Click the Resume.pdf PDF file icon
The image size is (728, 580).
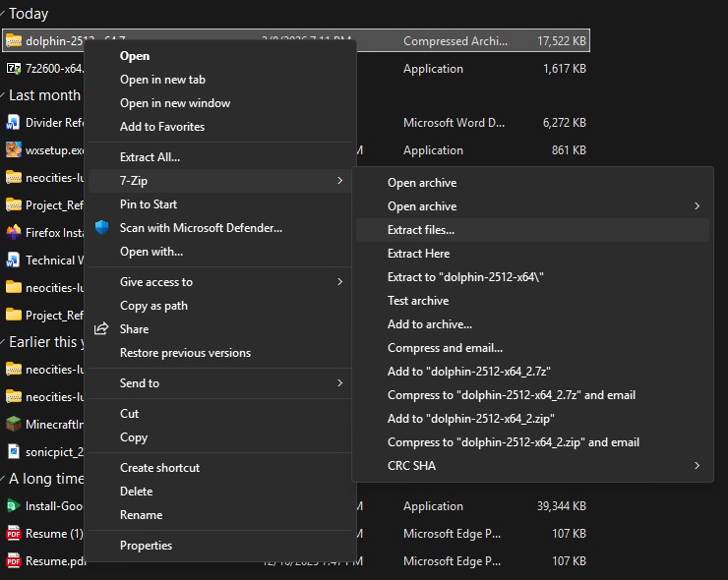[x=14, y=560]
